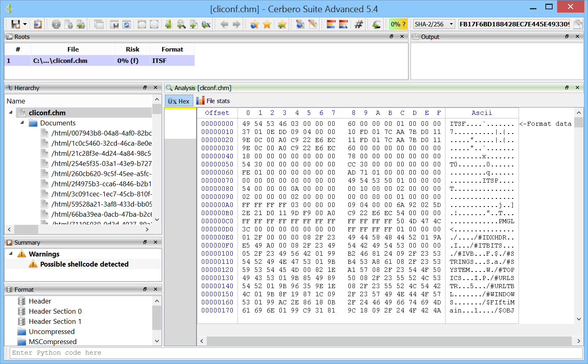Click the Format column header in Roots

(x=172, y=50)
